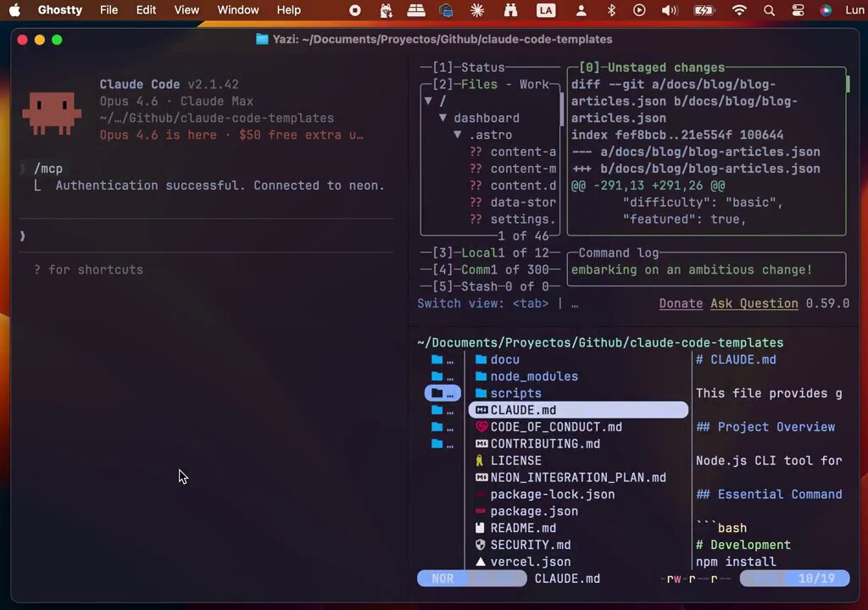Open the Window menu
The width and height of the screenshot is (868, 610).
[x=237, y=10]
